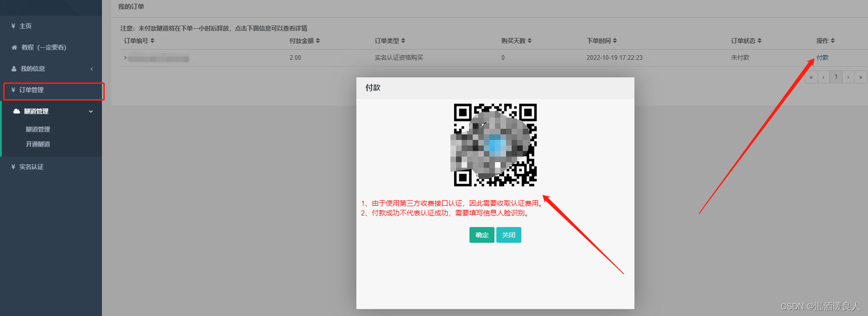Click the yen icon beside 实名认证
This screenshot has height=316, width=868.
pos(13,167)
